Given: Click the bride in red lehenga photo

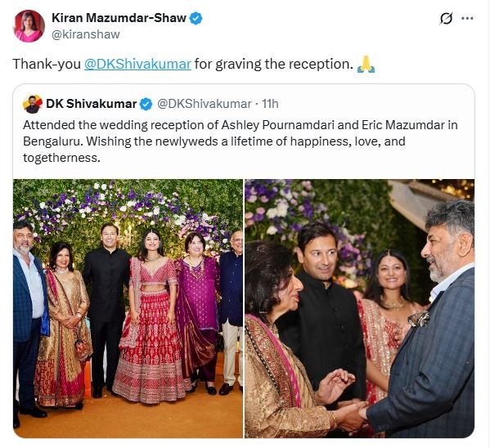Looking at the screenshot, I should click(152, 316).
